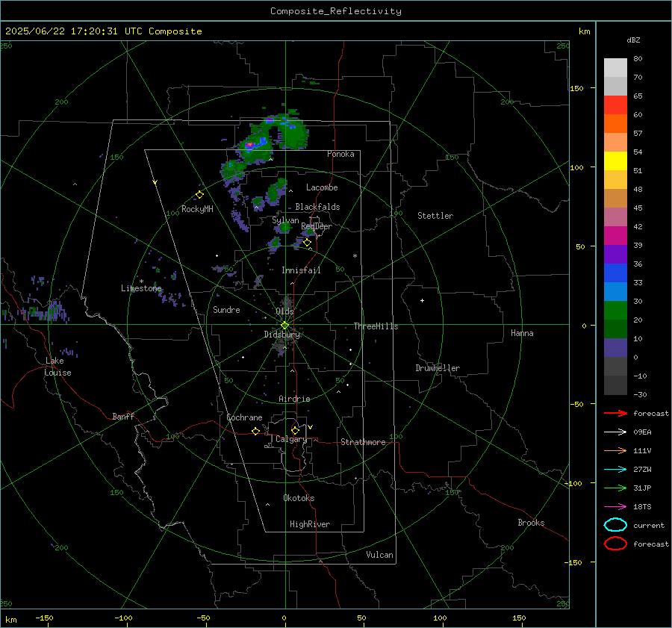Click the Strathmore city label
Screen dimensions: 672x628
click(x=363, y=442)
